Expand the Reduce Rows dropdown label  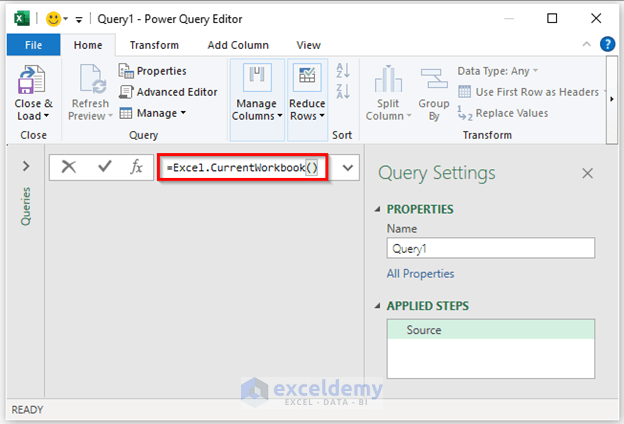click(x=307, y=110)
